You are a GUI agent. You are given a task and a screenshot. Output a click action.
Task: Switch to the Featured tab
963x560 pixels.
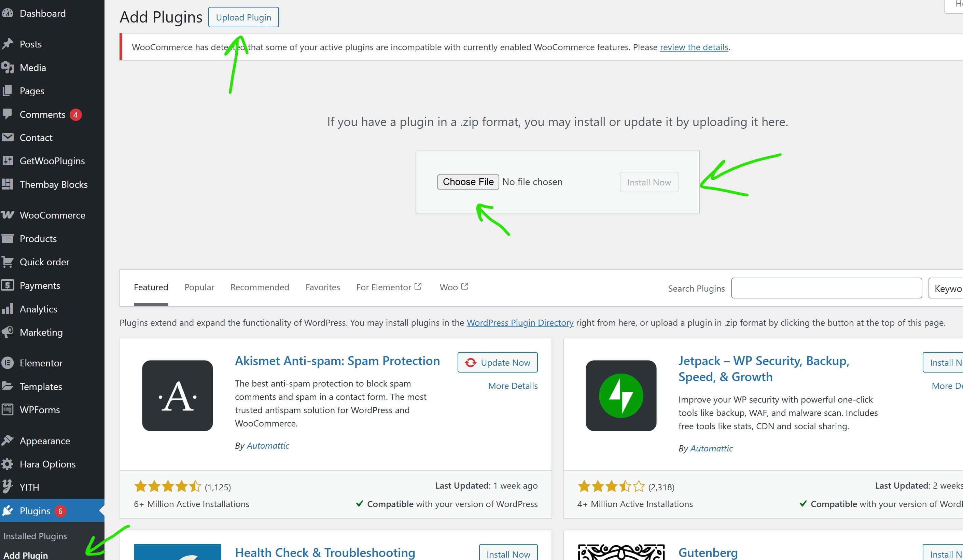(151, 287)
